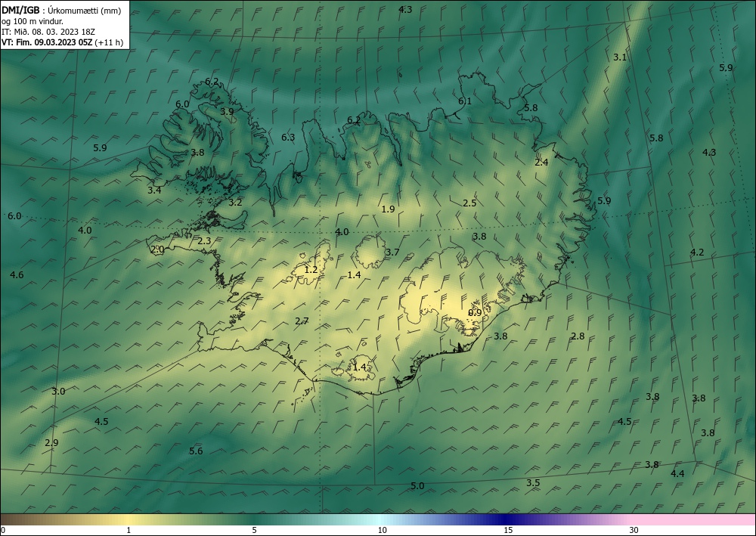Screen dimensions: 756x536
Task: Click the map value 0.9
Action: [475, 313]
